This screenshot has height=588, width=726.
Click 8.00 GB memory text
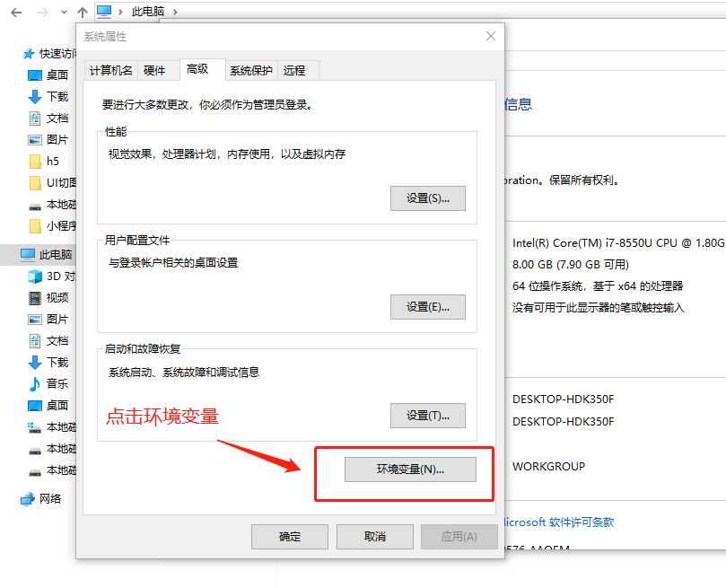[571, 264]
